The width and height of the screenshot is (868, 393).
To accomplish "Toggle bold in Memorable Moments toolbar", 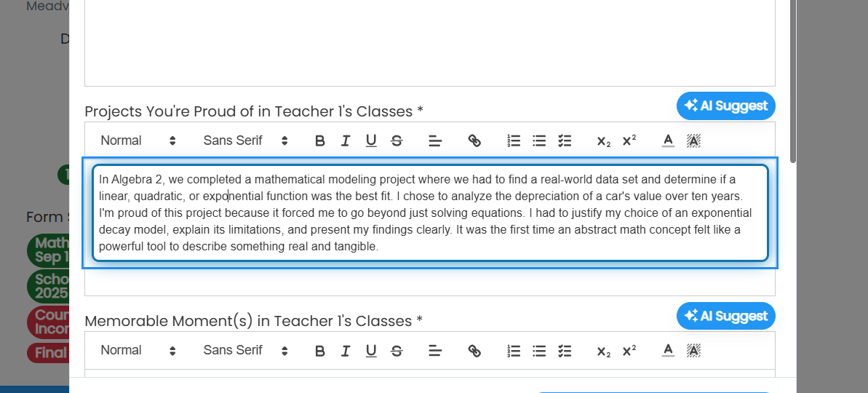I will tap(319, 350).
